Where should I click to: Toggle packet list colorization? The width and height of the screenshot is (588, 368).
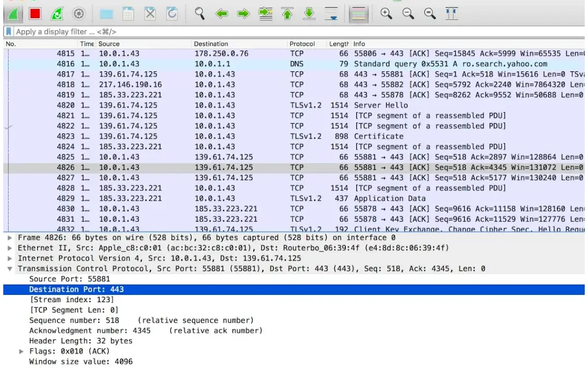[358, 14]
